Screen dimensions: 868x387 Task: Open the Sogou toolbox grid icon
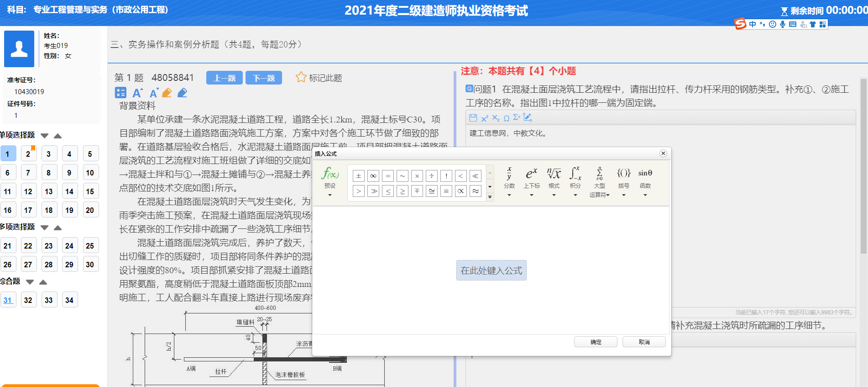[x=822, y=24]
